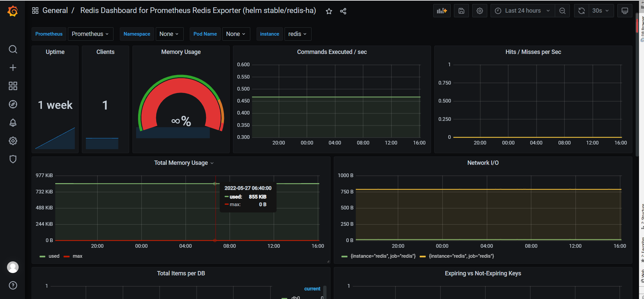The height and width of the screenshot is (299, 644).
Task: Click the Total Items per DB title
Action: pos(181,273)
